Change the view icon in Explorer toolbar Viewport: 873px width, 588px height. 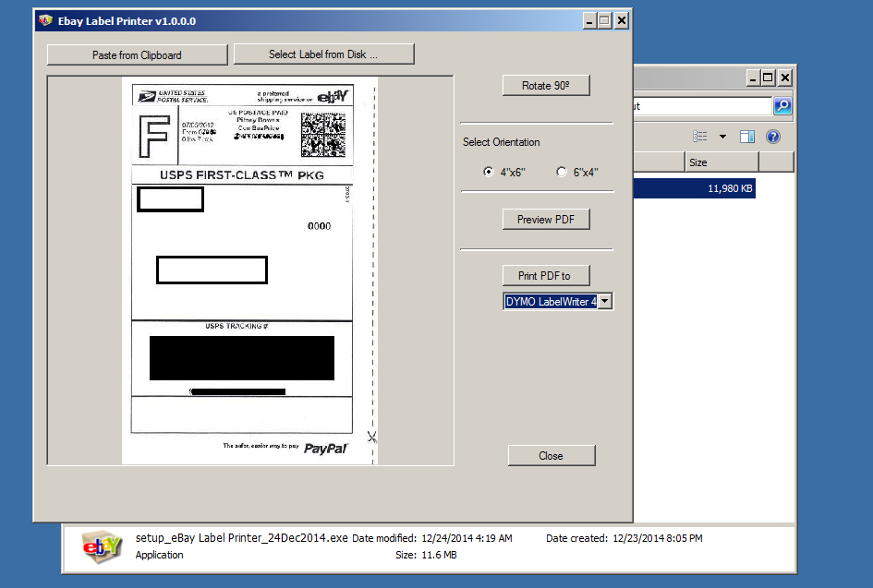click(x=700, y=137)
